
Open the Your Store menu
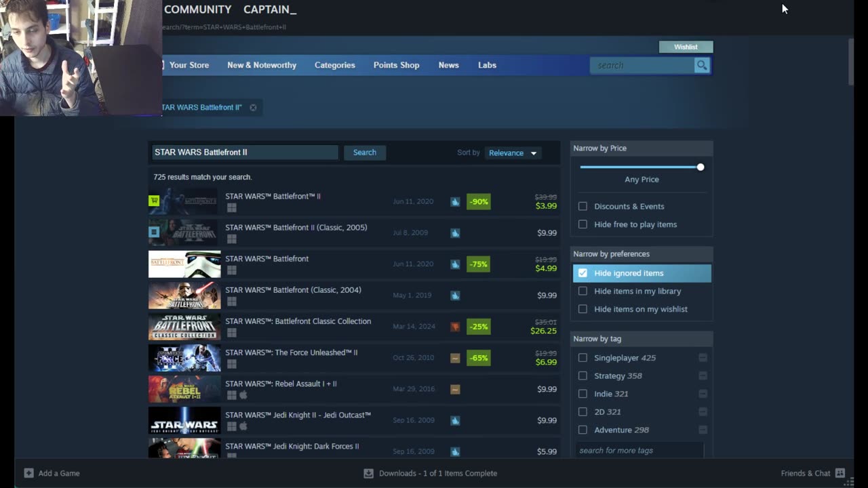click(189, 65)
